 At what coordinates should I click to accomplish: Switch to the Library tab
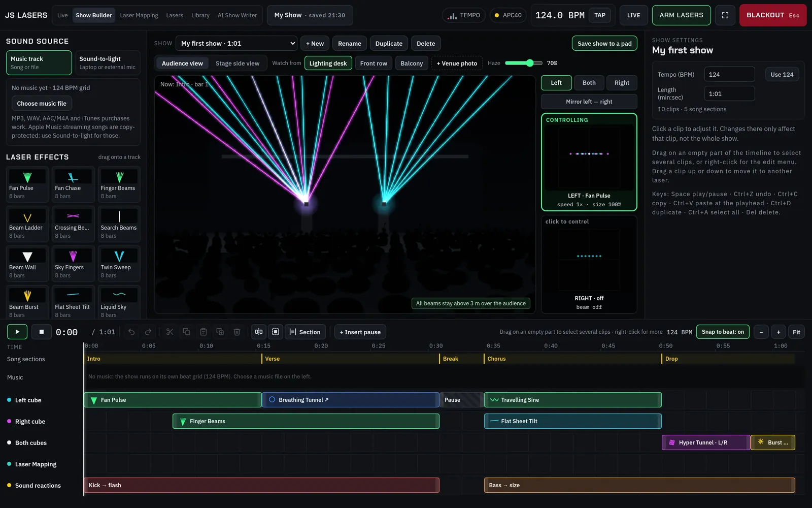click(x=200, y=15)
